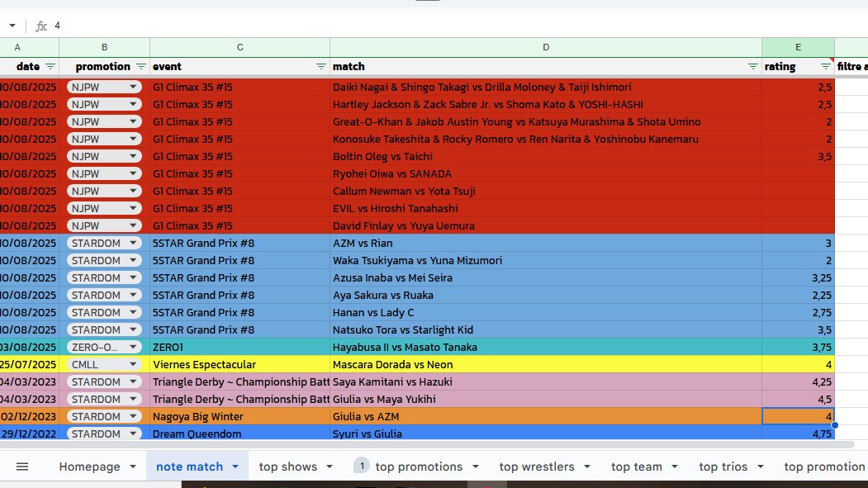Viewport: 868px width, 488px height.
Task: Select cell 'Hayabusa II vs Masato Tanaka'
Action: (x=546, y=347)
